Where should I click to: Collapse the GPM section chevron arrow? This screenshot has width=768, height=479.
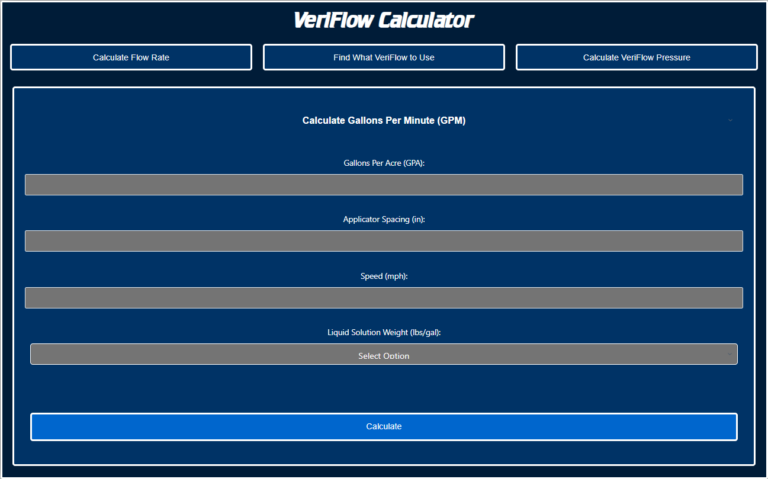pos(730,120)
